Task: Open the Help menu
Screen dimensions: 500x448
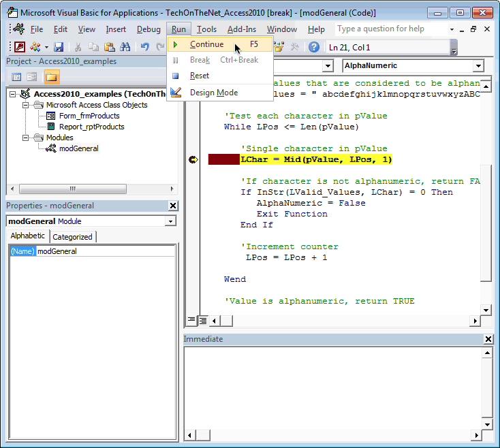Action: click(x=316, y=29)
